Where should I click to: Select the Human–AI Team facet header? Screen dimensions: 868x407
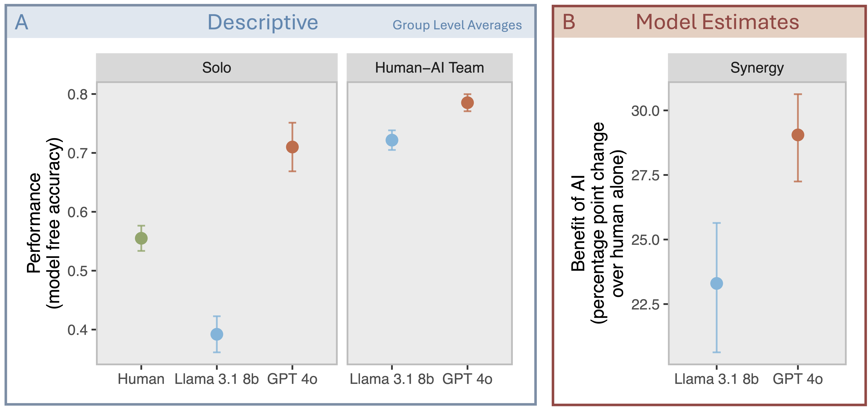(x=429, y=68)
